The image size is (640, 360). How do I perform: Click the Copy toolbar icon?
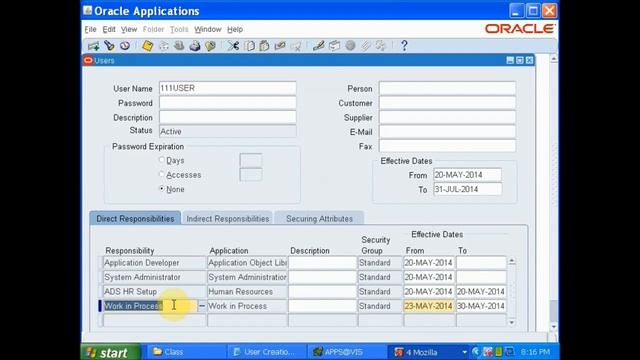coord(249,46)
